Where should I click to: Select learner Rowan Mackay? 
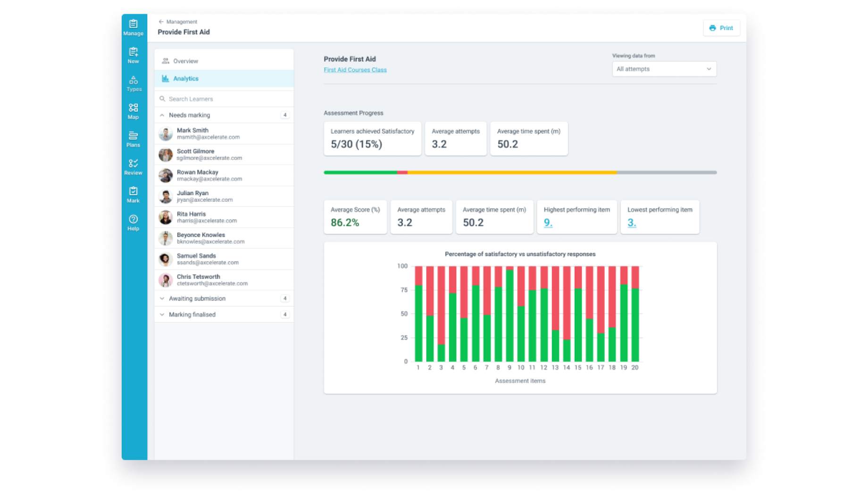224,175
